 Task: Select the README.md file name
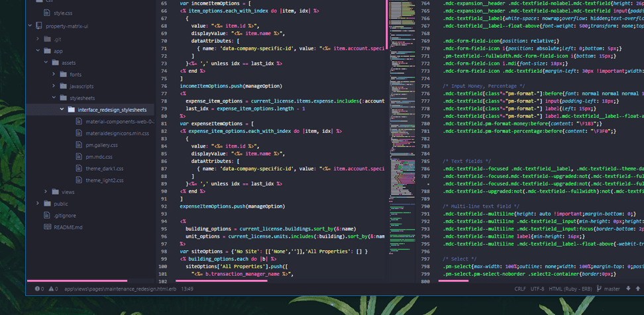pyautogui.click(x=68, y=227)
